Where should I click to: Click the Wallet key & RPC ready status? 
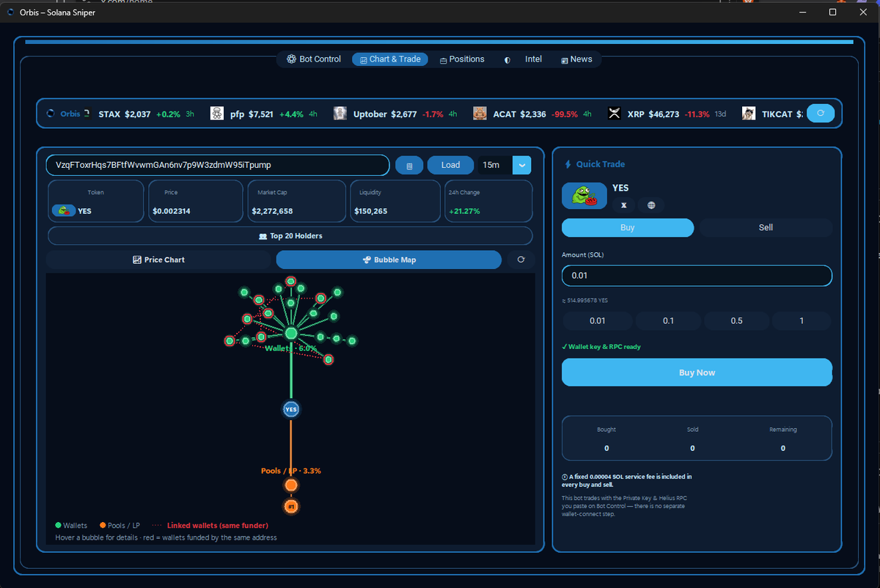point(601,347)
